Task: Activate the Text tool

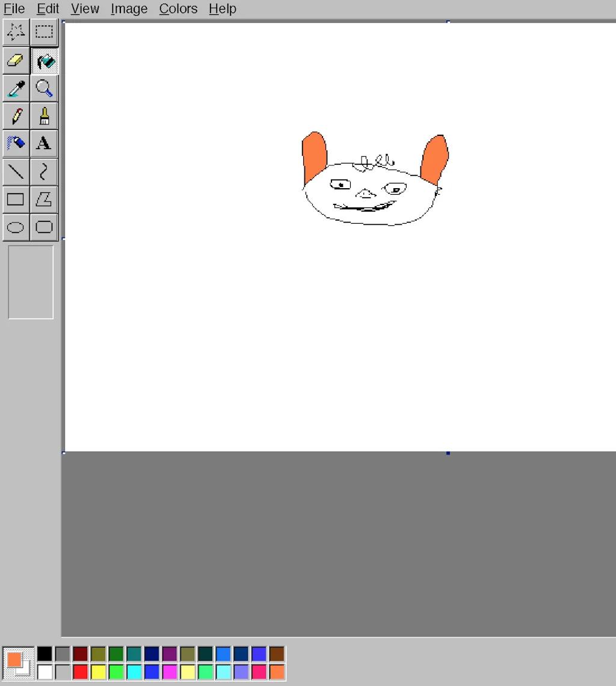Action: coord(44,143)
